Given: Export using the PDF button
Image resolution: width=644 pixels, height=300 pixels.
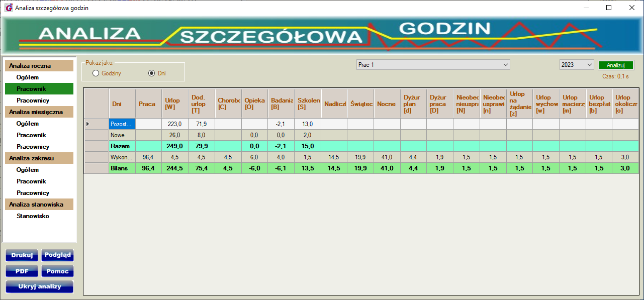Looking at the screenshot, I should tap(22, 271).
